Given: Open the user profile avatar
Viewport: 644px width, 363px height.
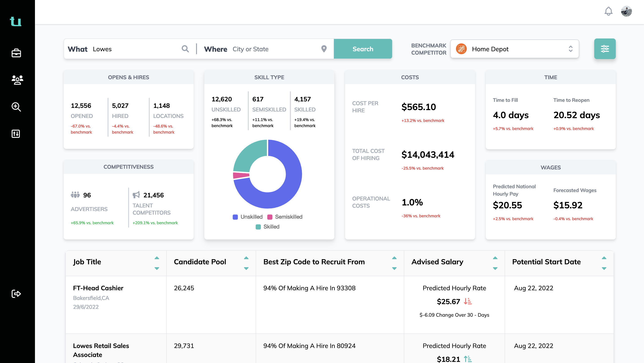Looking at the screenshot, I should tap(626, 11).
